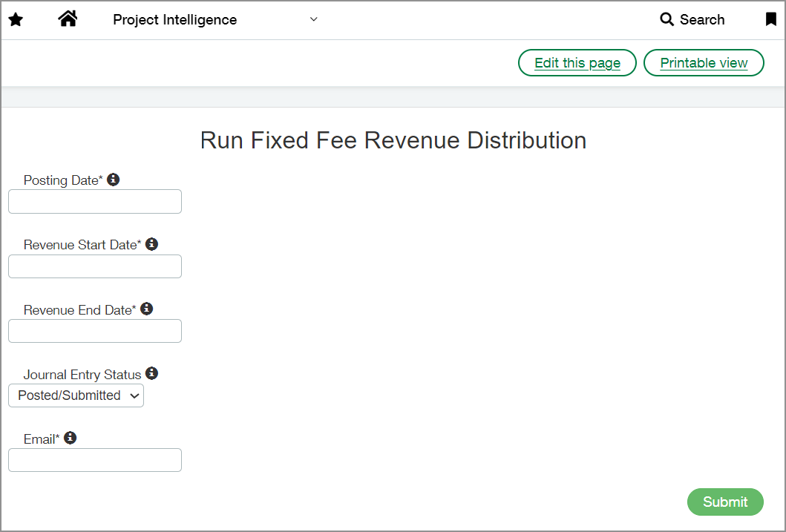The image size is (786, 532).
Task: Click the home icon
Action: point(68,19)
